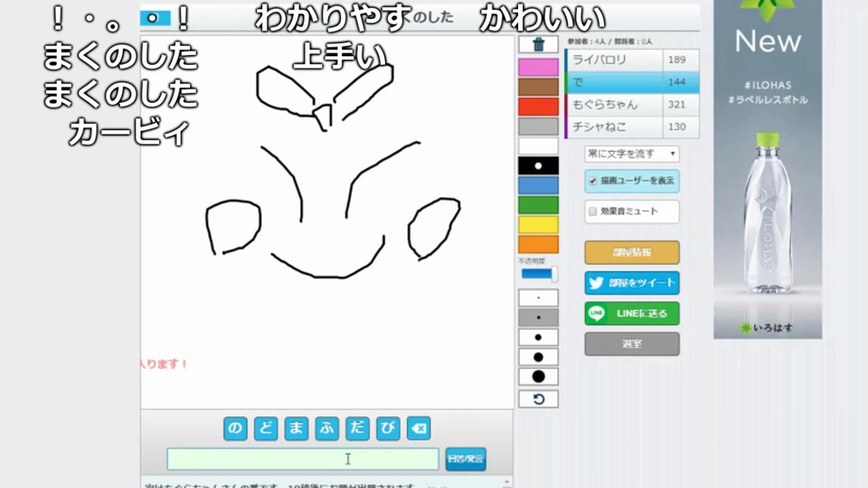Viewport: 868px width, 488px height.
Task: Choose the largest brush size dot
Action: coord(538,376)
